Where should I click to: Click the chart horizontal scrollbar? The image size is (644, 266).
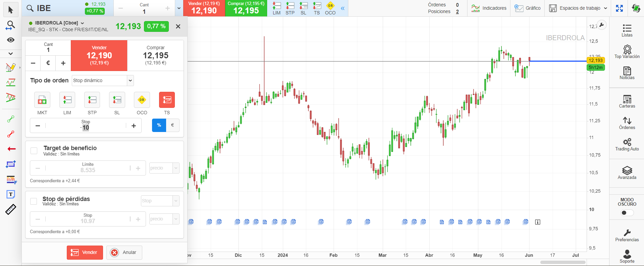point(563,262)
